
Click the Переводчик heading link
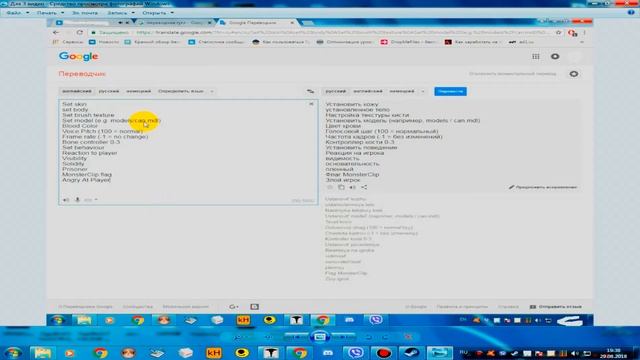click(82, 74)
